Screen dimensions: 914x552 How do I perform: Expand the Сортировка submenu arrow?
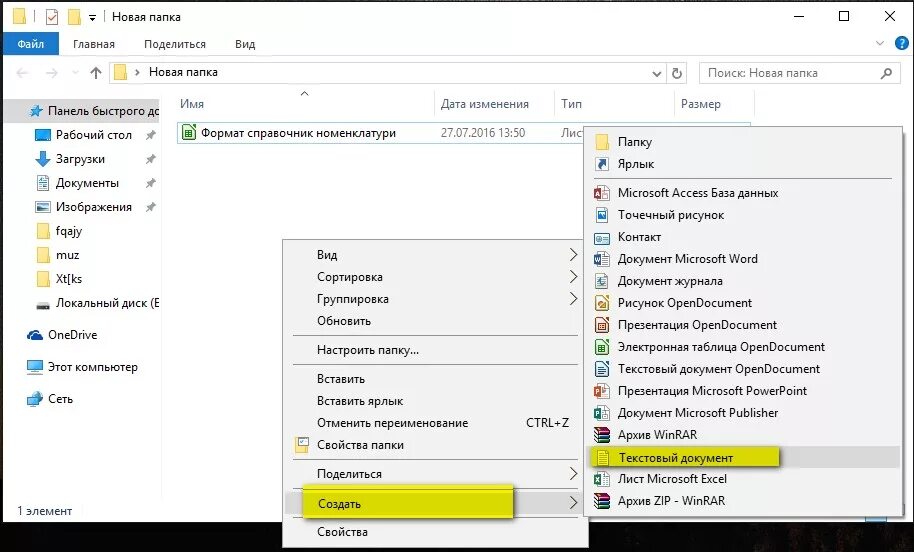coord(573,277)
